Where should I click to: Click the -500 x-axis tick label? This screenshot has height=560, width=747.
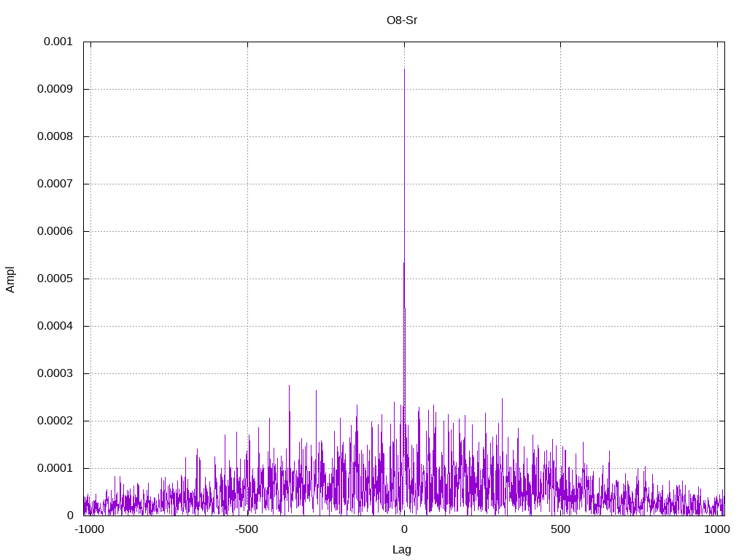coord(247,529)
